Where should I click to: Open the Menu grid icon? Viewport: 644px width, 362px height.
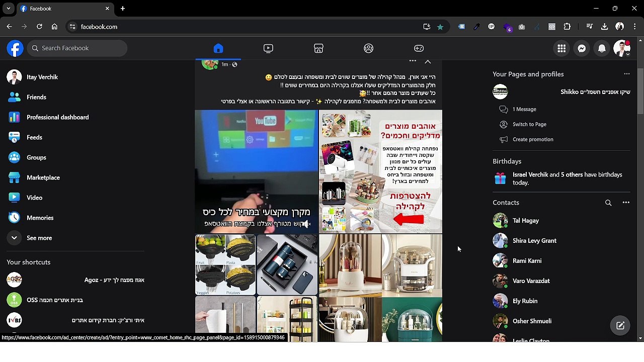[x=561, y=48]
